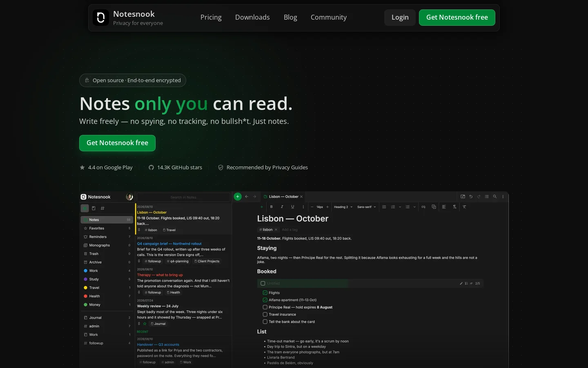Increase the font size with the plus
The image size is (588, 368).
327,207
